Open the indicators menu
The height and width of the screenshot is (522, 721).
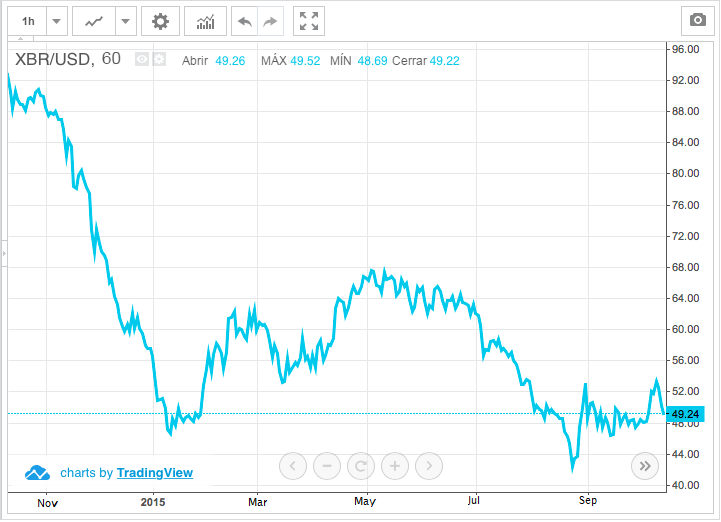point(205,21)
